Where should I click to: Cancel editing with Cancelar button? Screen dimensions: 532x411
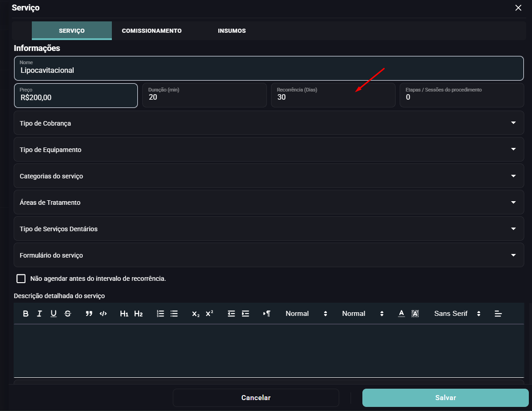tap(256, 398)
